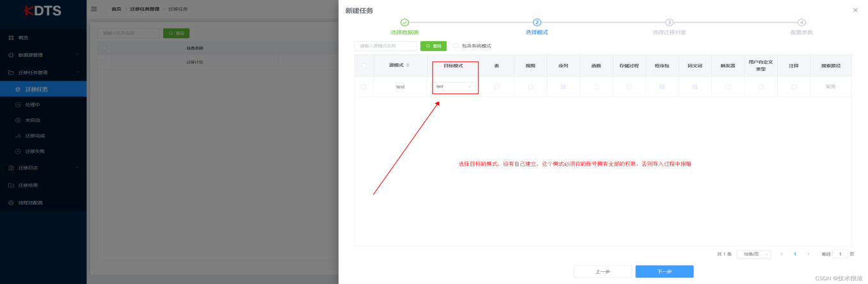
Task: Click the 迁移计划 task name cell
Action: (195, 62)
